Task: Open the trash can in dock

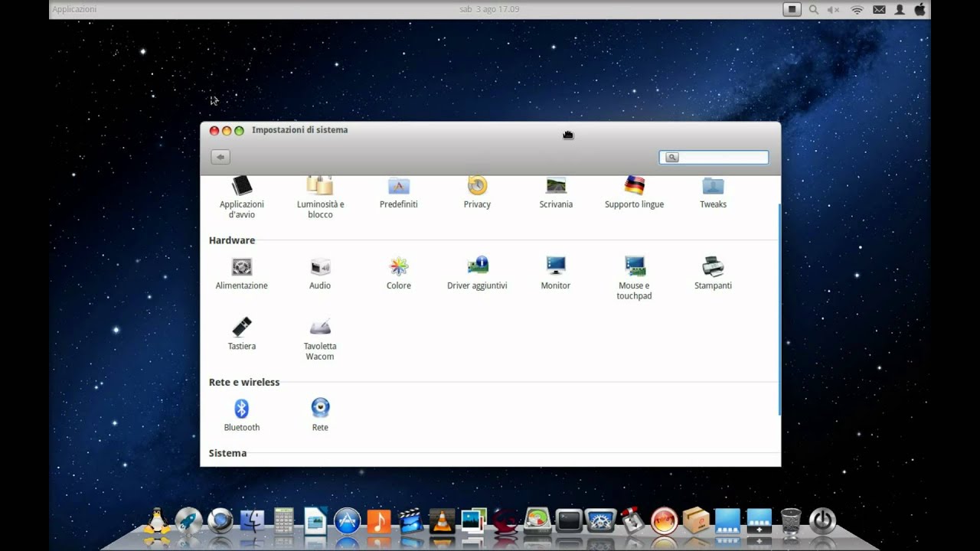Action: (x=791, y=520)
